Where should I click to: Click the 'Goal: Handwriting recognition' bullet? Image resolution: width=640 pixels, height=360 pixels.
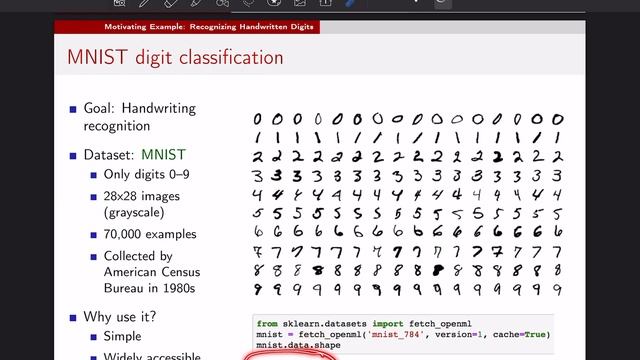pos(140,117)
